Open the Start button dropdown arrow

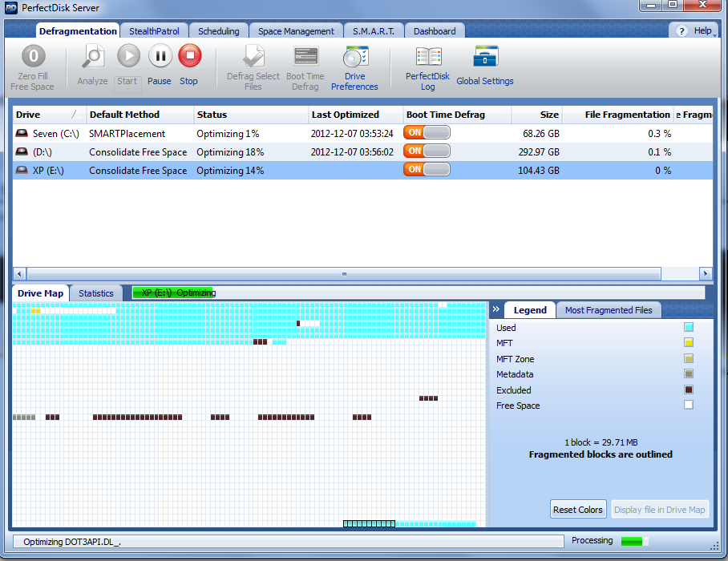pos(127,89)
